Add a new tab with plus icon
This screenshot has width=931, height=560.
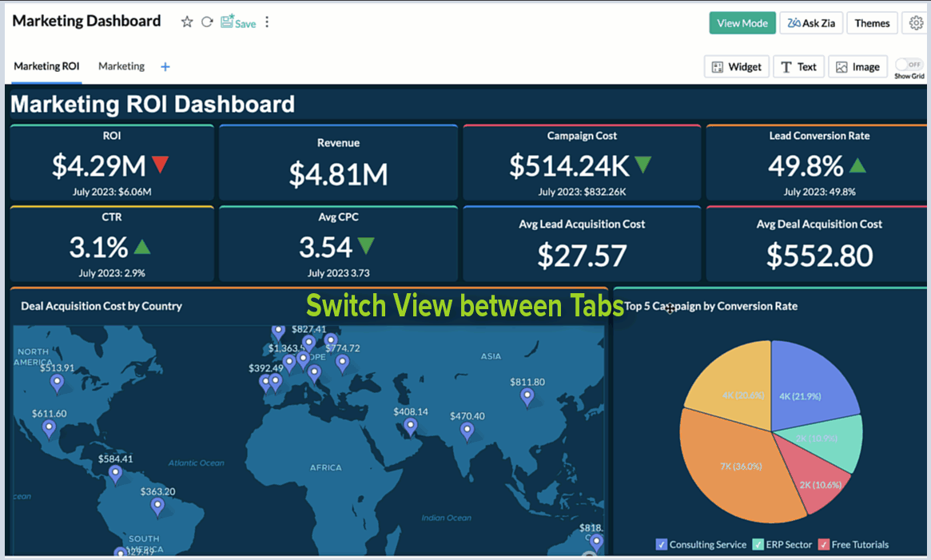coord(165,66)
